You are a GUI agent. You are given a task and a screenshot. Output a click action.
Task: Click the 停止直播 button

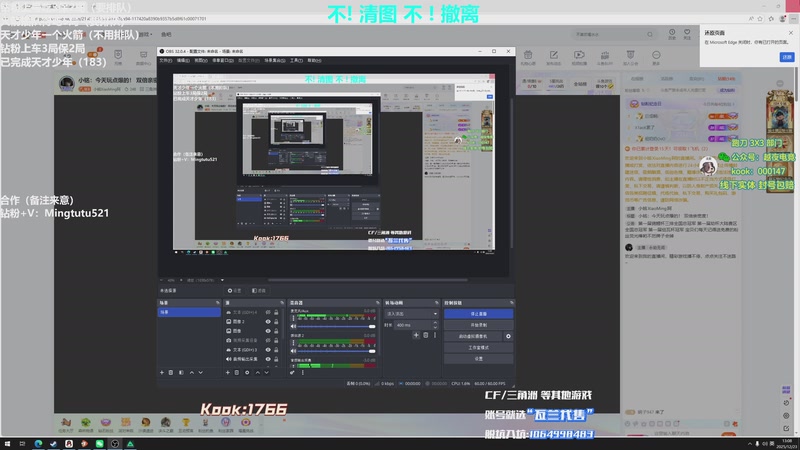[479, 314]
